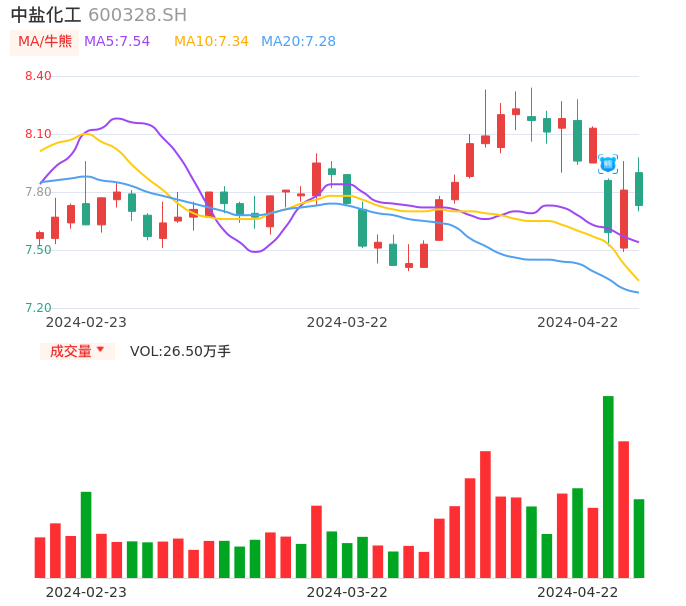Click the first red candlestick on the left
The width and height of the screenshot is (686, 606).
point(40,236)
